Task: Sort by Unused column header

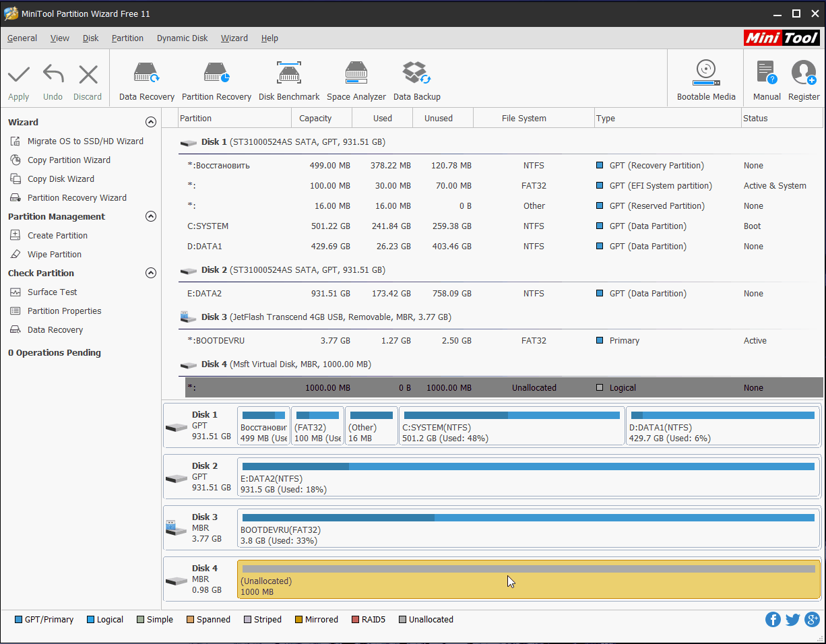Action: click(443, 118)
